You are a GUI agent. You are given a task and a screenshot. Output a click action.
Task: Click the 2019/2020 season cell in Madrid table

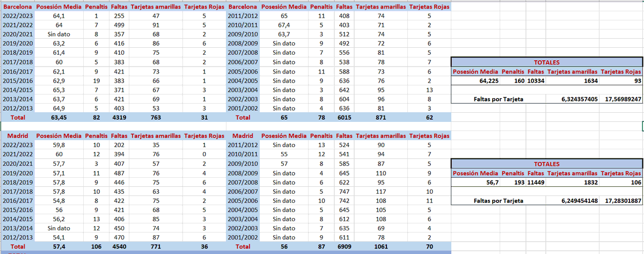[x=18, y=173]
